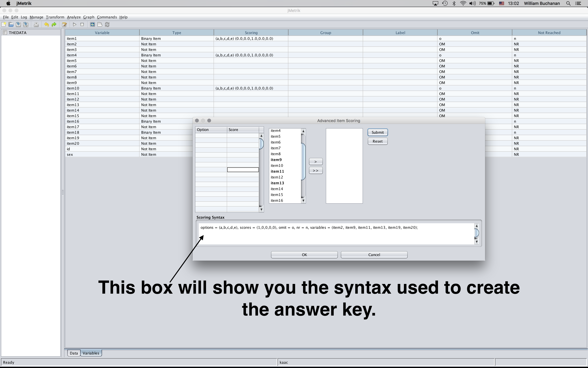Screen dimensions: 588x368
Task: Click the New file toolbar icon
Action: pyautogui.click(x=4, y=24)
